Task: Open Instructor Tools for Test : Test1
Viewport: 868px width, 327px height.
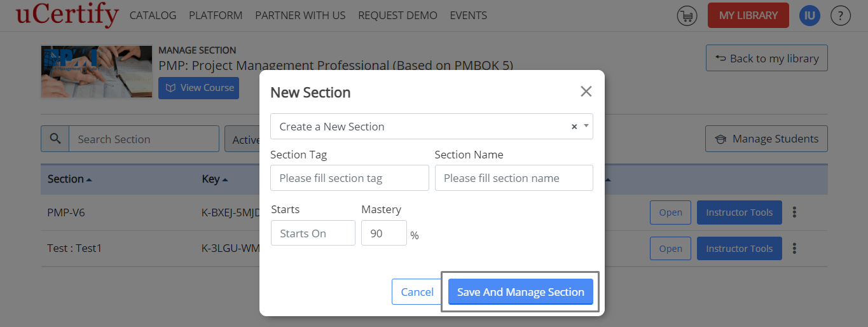Action: (x=739, y=249)
